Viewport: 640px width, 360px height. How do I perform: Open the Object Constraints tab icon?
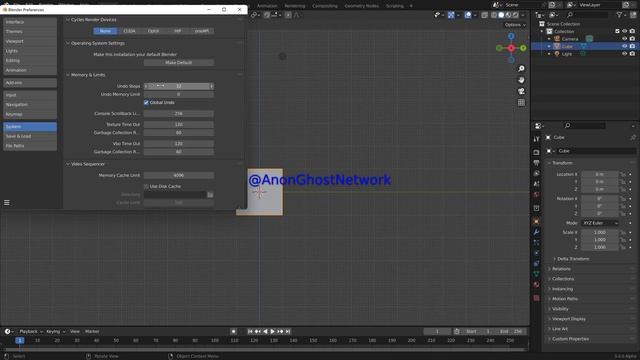(x=536, y=264)
